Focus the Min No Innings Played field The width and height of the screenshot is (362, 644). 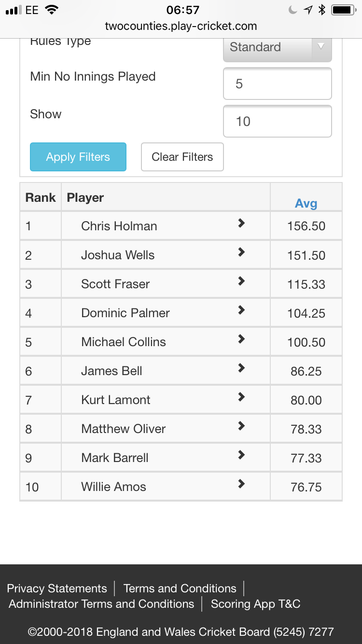(x=278, y=84)
